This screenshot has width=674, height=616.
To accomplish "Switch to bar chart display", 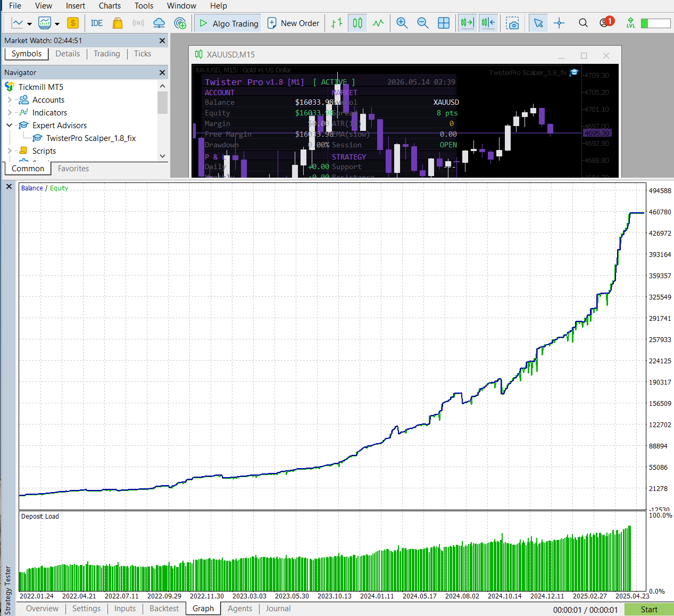I will 337,23.
